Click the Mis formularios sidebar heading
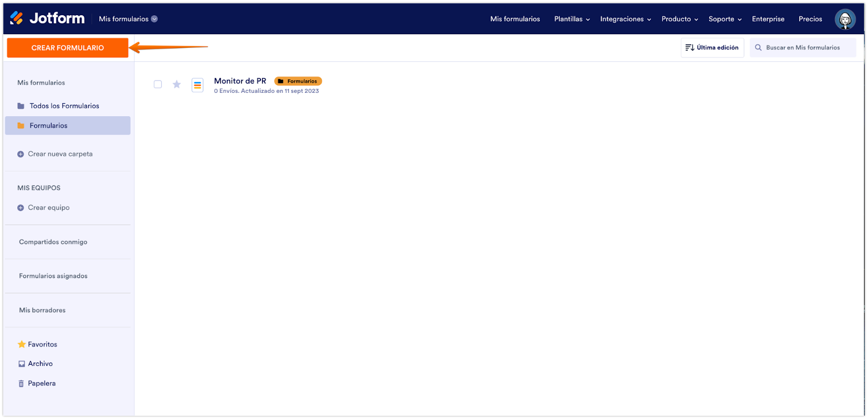Screen dimensions: 868x419 41,83
